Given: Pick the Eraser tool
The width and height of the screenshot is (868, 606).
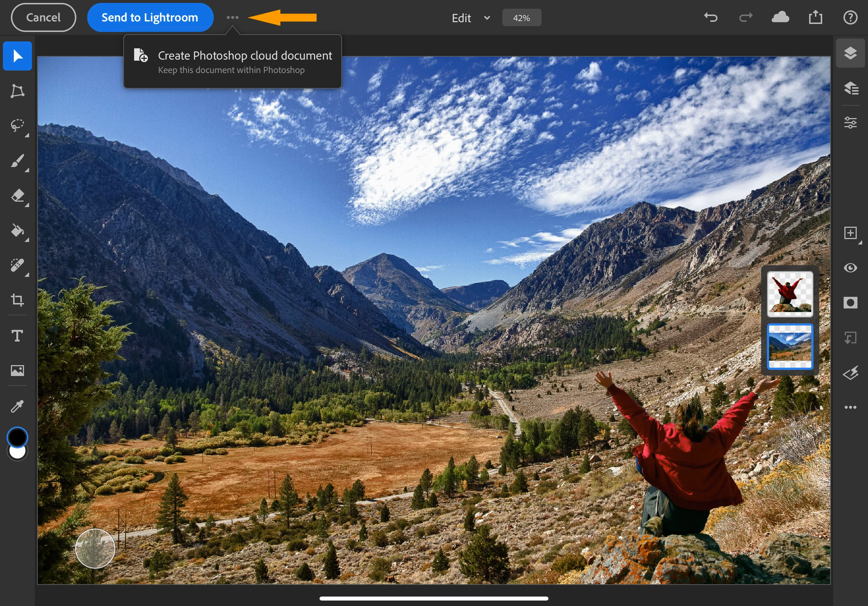Looking at the screenshot, I should click(x=17, y=195).
